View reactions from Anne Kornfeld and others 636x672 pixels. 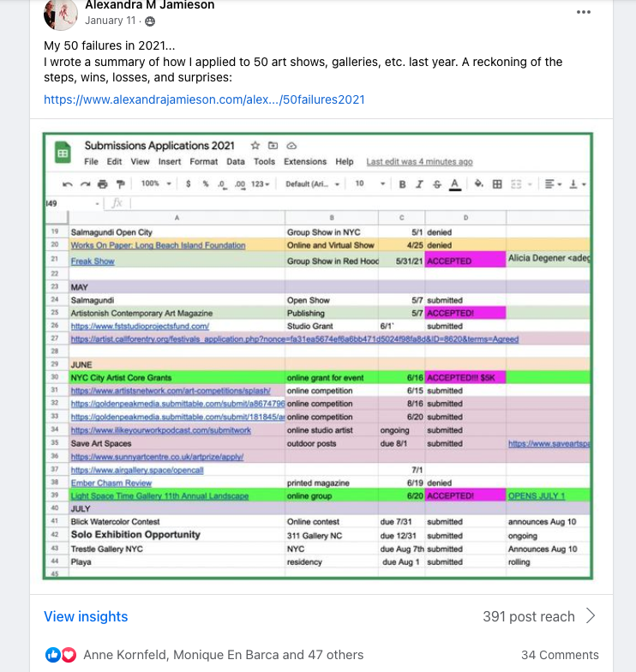[x=223, y=655]
